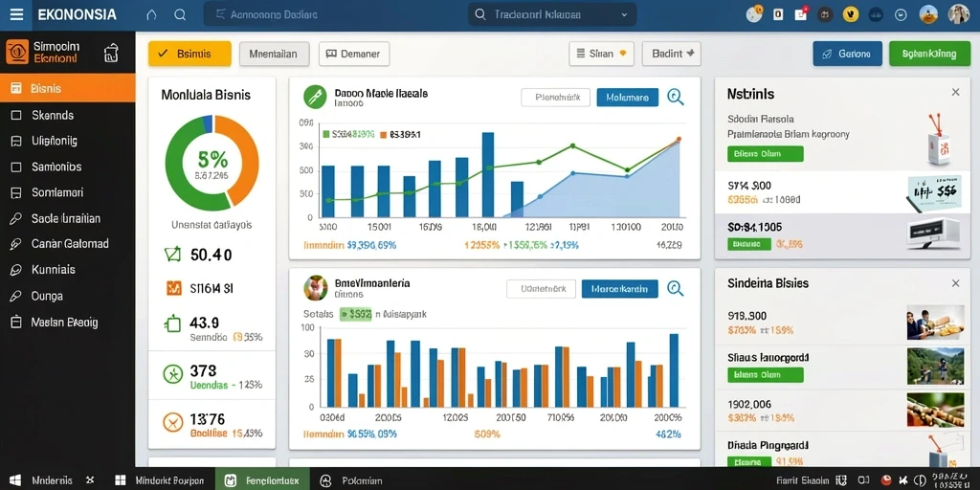Select Bisnis item in left sidebar
Image resolution: width=980 pixels, height=490 pixels.
[68, 88]
